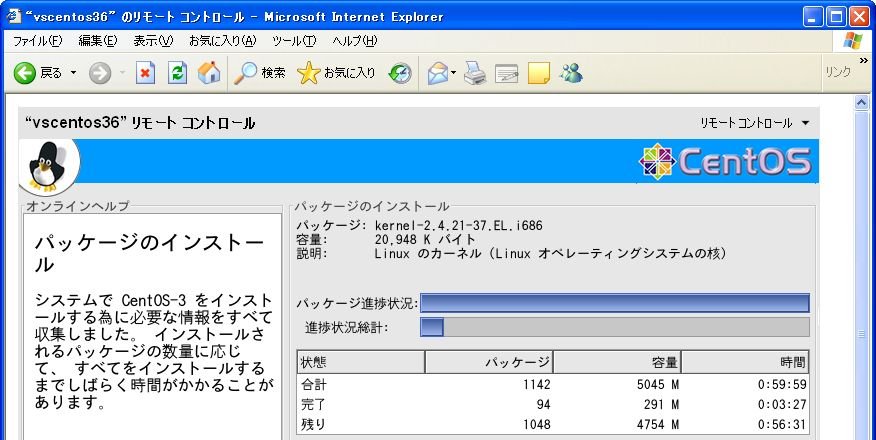Image resolution: width=876 pixels, height=440 pixels.
Task: Click the Stop page loading icon
Action: (145, 73)
